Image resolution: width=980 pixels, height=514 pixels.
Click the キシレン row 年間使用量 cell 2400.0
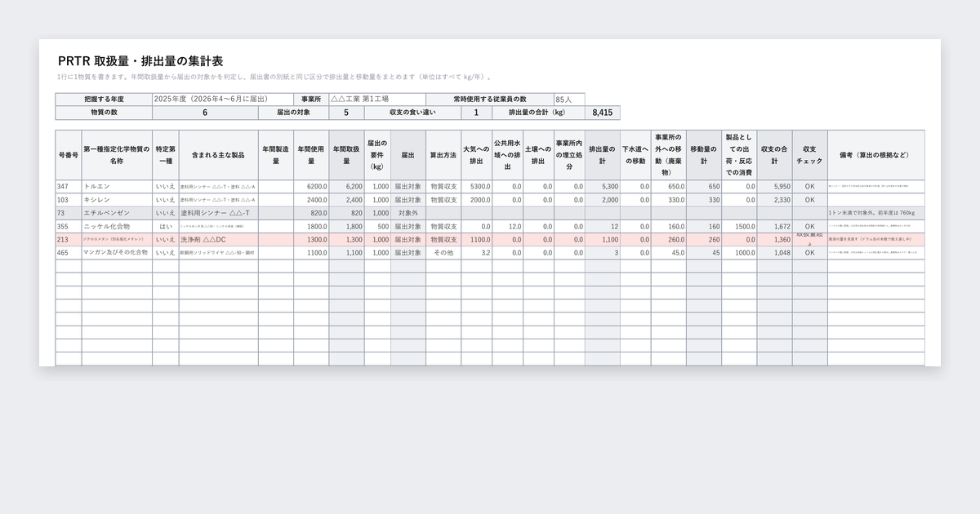coord(311,200)
